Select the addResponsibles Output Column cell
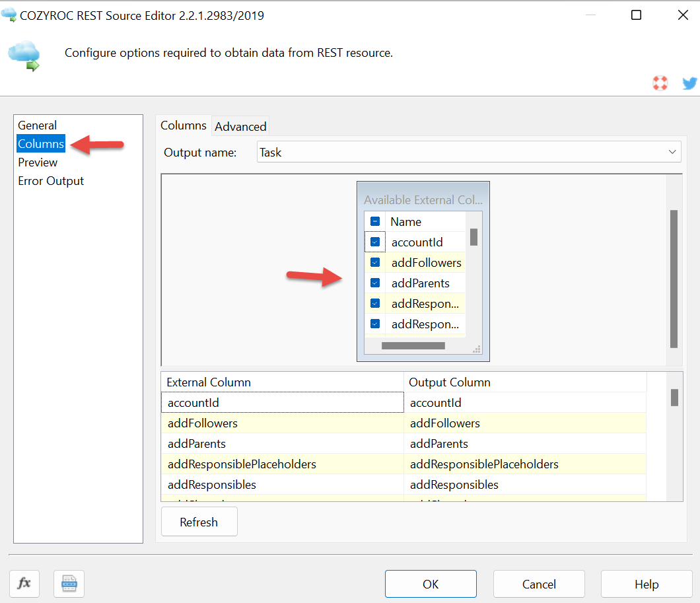The width and height of the screenshot is (700, 603). pyautogui.click(x=524, y=485)
